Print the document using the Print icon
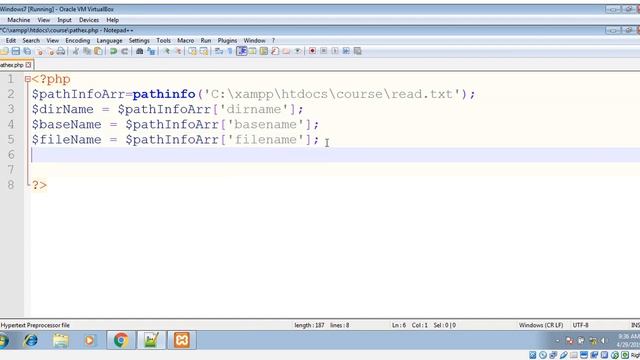The image size is (640, 360). (x=61, y=51)
